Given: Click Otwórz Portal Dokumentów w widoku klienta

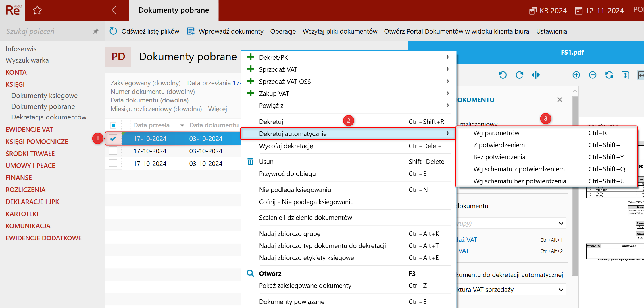Looking at the screenshot, I should click(x=456, y=31).
